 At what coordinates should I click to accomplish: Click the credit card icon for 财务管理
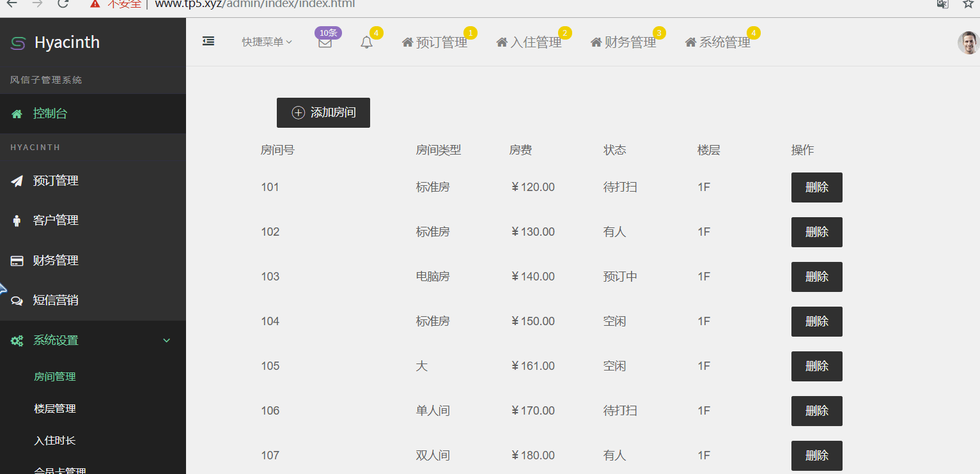click(x=17, y=261)
